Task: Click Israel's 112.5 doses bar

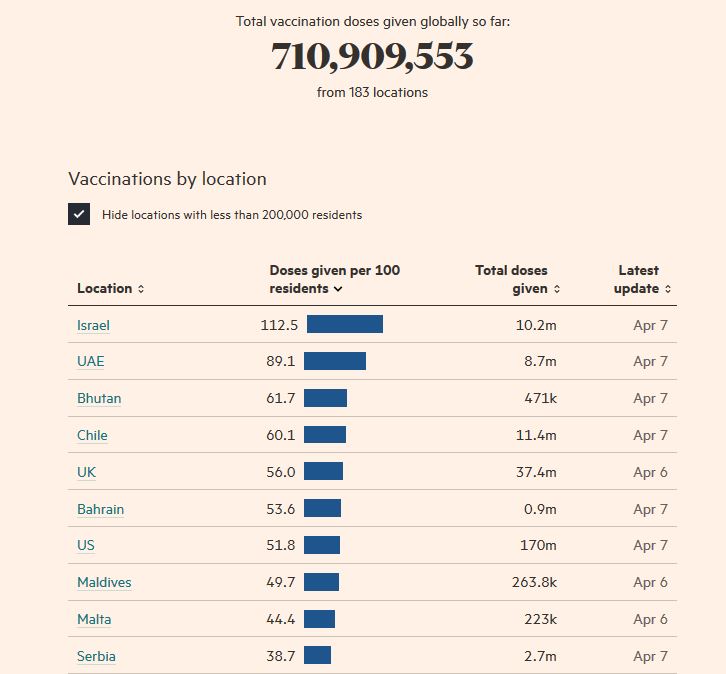Action: point(344,324)
